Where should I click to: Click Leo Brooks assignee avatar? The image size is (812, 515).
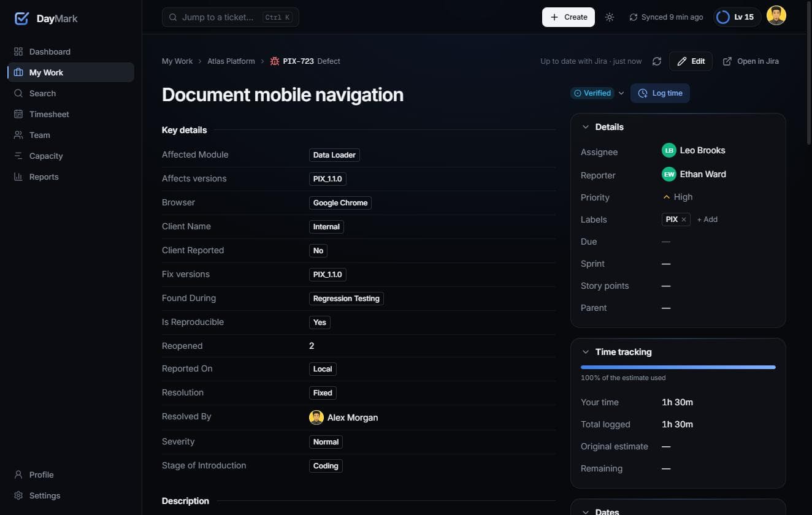(x=669, y=151)
